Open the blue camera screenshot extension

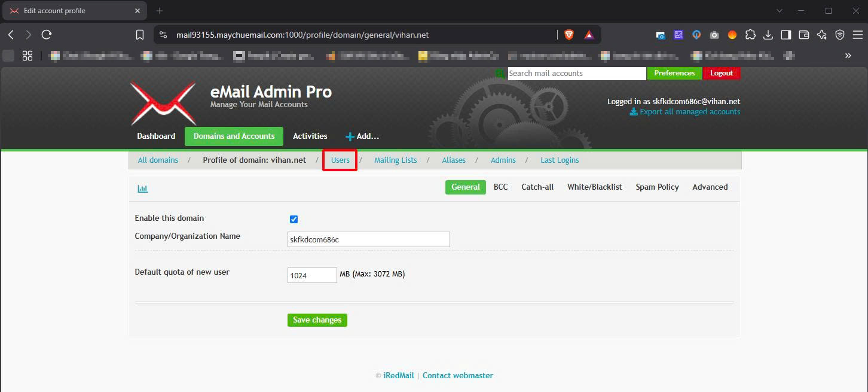coord(661,35)
